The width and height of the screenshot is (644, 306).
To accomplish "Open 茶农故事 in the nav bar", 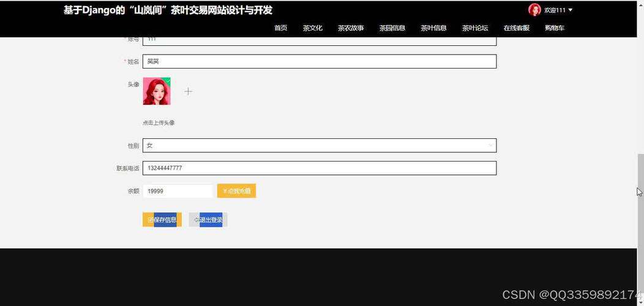I will coord(351,28).
